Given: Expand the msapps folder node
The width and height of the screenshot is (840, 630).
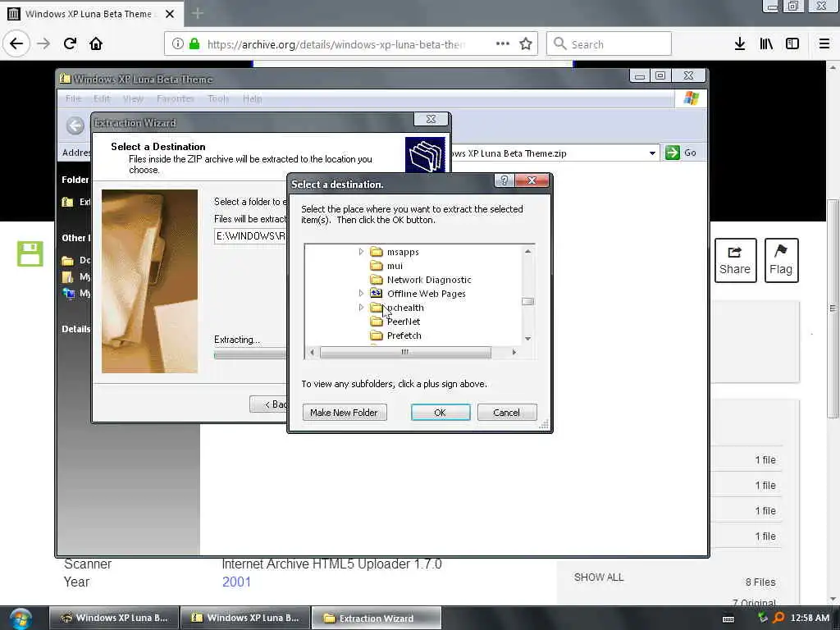Looking at the screenshot, I should pos(361,252).
